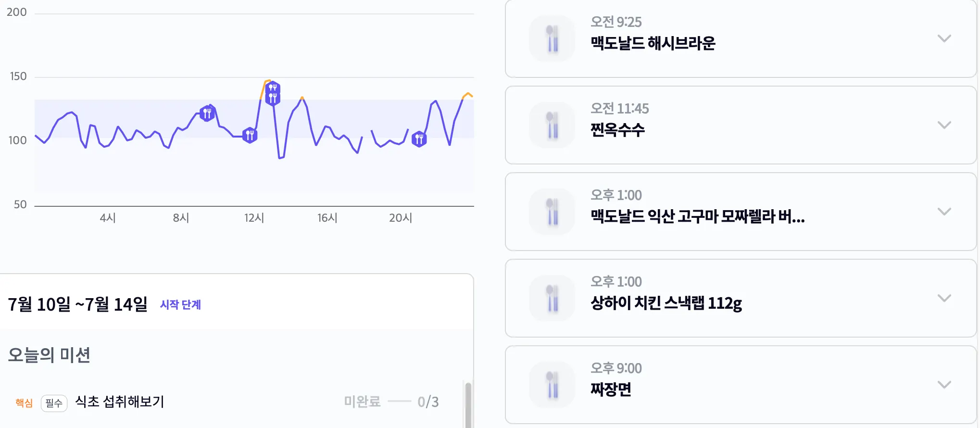Expand the 맥도날드 익산 고구마 모짜렐라 entry
This screenshot has height=428, width=980.
pos(944,212)
